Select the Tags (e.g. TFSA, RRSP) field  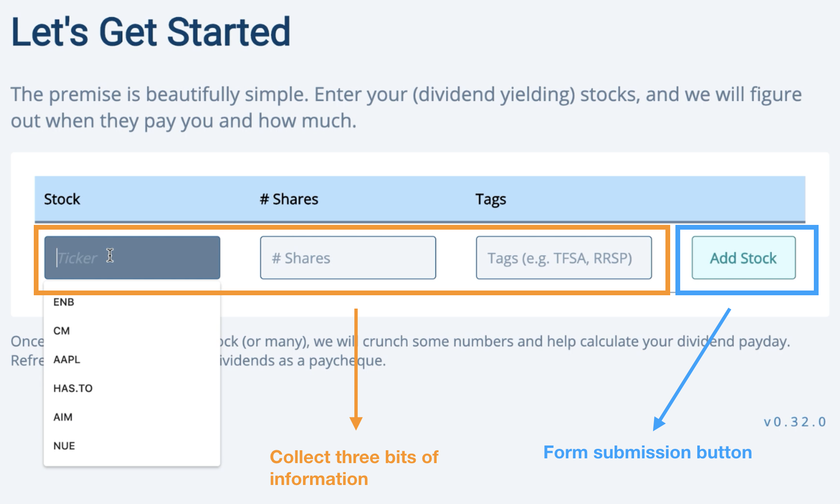pyautogui.click(x=564, y=258)
